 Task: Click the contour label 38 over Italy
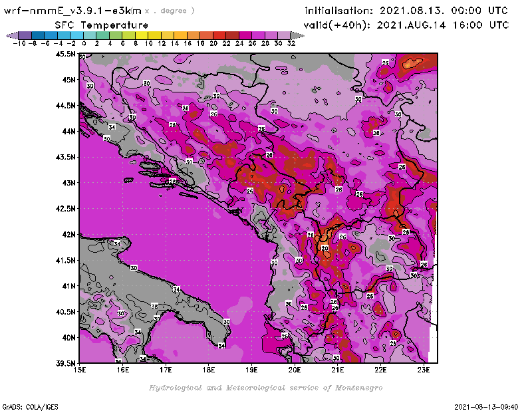click(154, 306)
